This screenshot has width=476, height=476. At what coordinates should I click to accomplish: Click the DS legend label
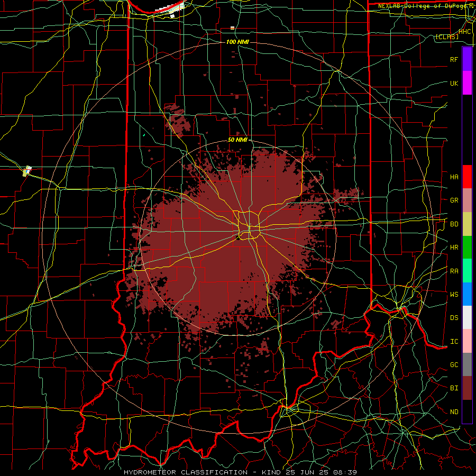(454, 318)
